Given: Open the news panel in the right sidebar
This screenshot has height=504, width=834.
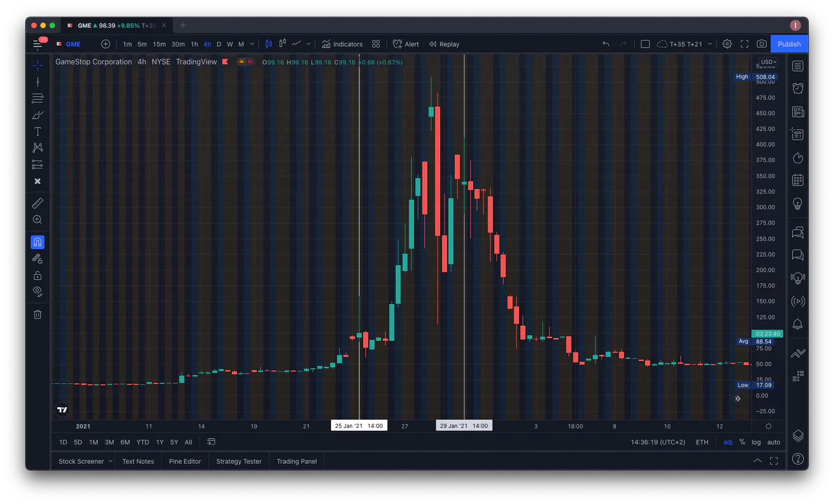Looking at the screenshot, I should (x=797, y=112).
